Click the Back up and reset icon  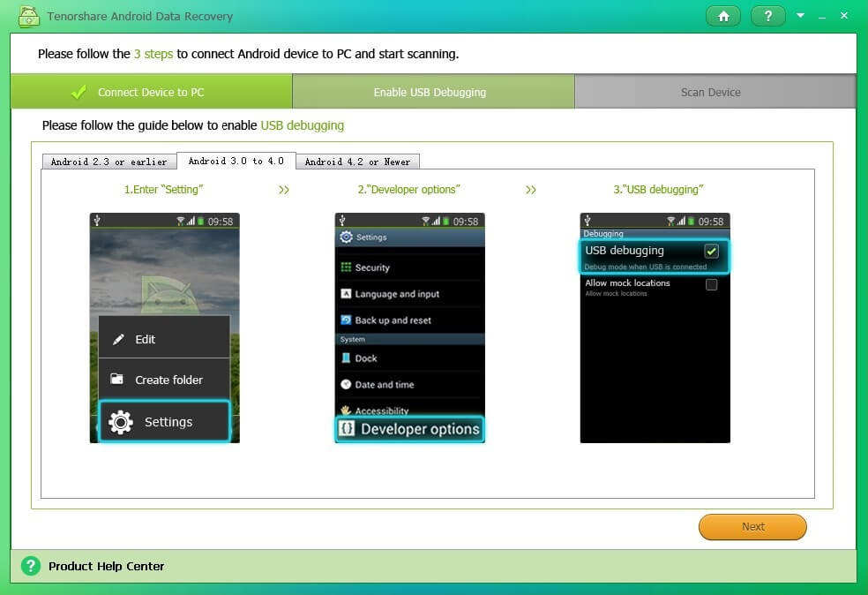pyautogui.click(x=346, y=320)
